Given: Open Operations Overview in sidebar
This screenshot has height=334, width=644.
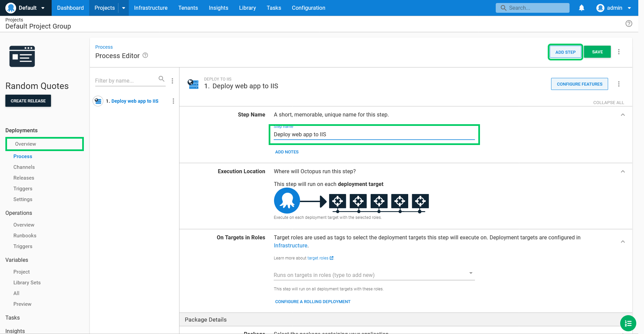Looking at the screenshot, I should click(x=24, y=225).
